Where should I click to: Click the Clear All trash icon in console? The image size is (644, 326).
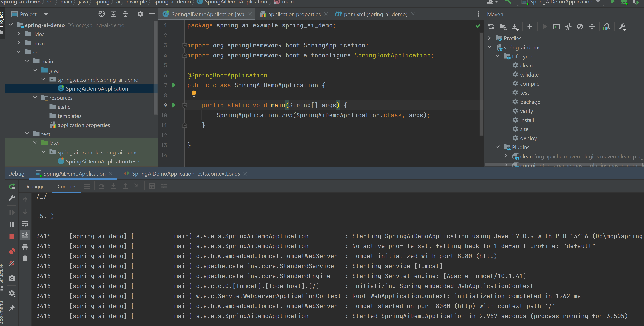pyautogui.click(x=25, y=258)
